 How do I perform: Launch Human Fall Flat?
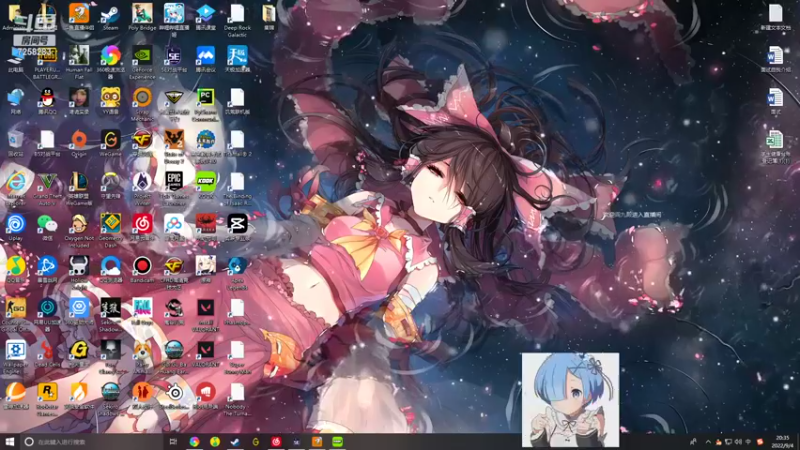(79, 61)
